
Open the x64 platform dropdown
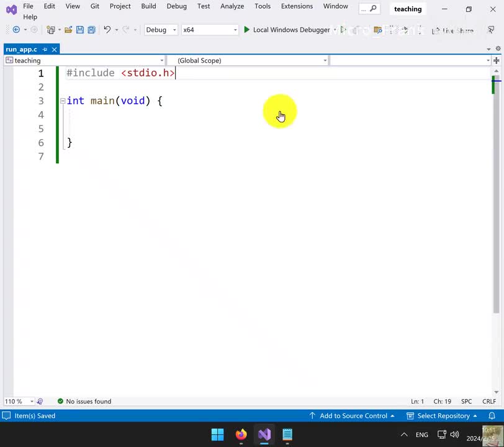(210, 30)
